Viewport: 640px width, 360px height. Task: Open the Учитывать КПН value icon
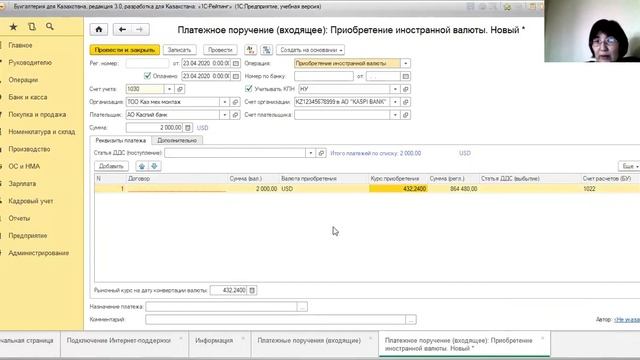[x=405, y=89]
